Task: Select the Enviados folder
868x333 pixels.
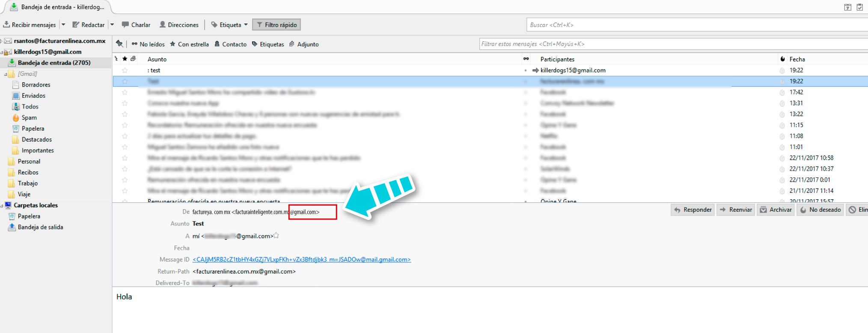Action: [33, 96]
